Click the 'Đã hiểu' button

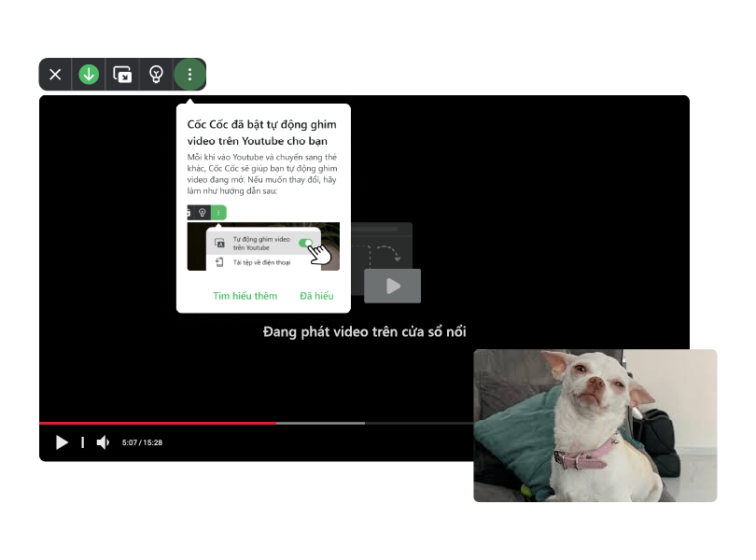[x=316, y=296]
